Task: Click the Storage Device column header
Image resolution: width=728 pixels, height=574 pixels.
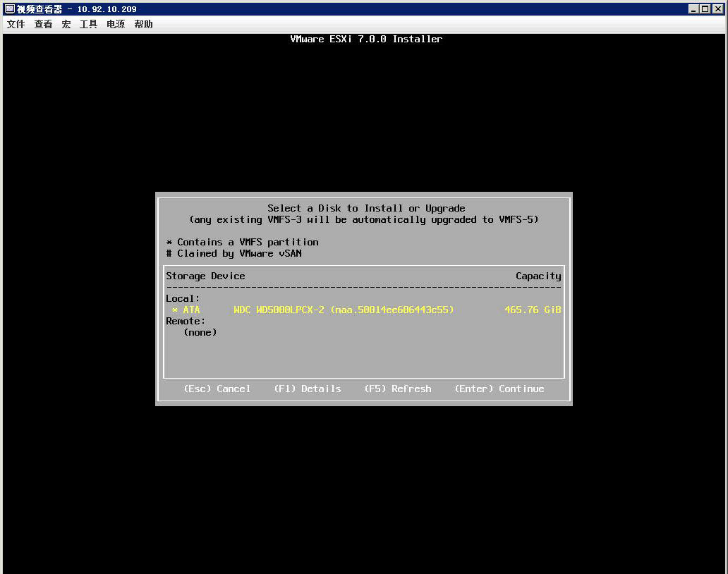Action: pos(205,276)
